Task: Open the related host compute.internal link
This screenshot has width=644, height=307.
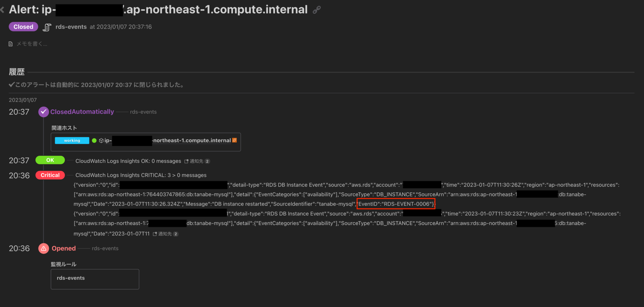Action: point(192,140)
